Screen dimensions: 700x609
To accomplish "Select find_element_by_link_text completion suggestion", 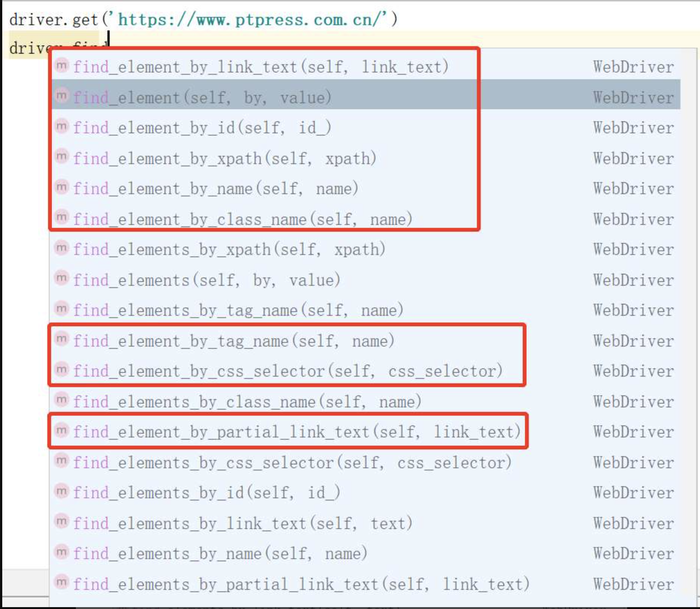I will coord(366,67).
